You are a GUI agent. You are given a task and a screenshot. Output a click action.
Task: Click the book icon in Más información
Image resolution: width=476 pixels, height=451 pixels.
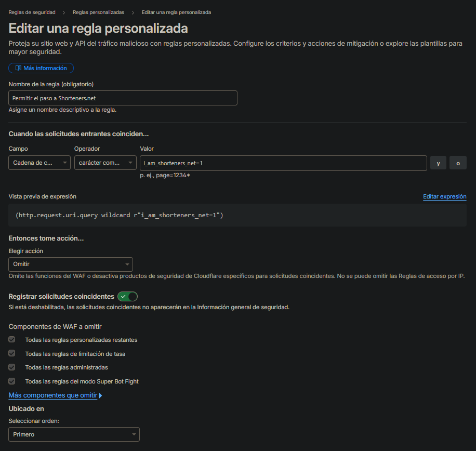coord(18,68)
